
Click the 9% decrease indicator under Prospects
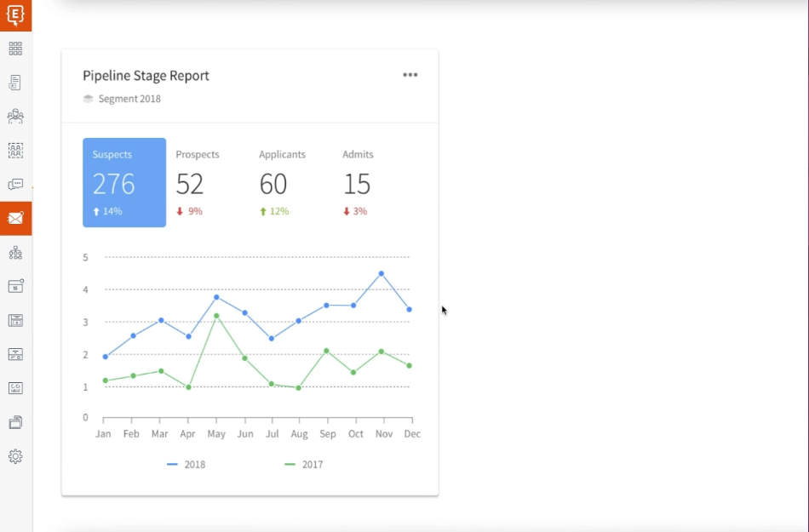pyautogui.click(x=189, y=211)
